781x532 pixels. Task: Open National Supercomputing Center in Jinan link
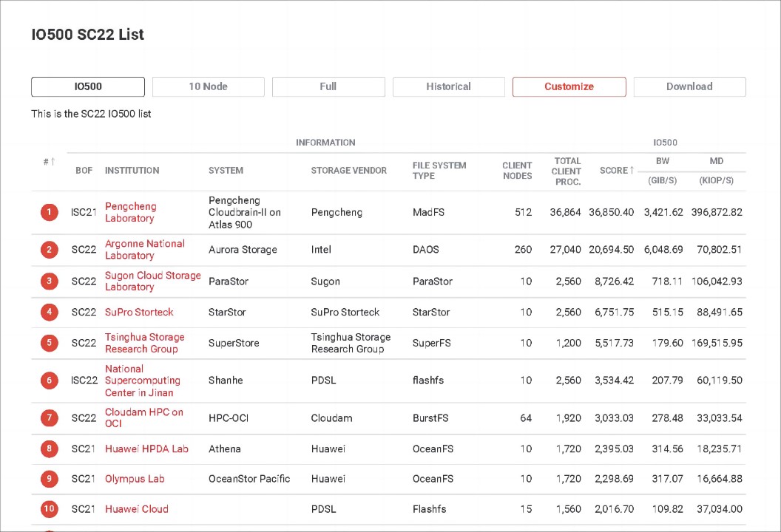click(143, 381)
